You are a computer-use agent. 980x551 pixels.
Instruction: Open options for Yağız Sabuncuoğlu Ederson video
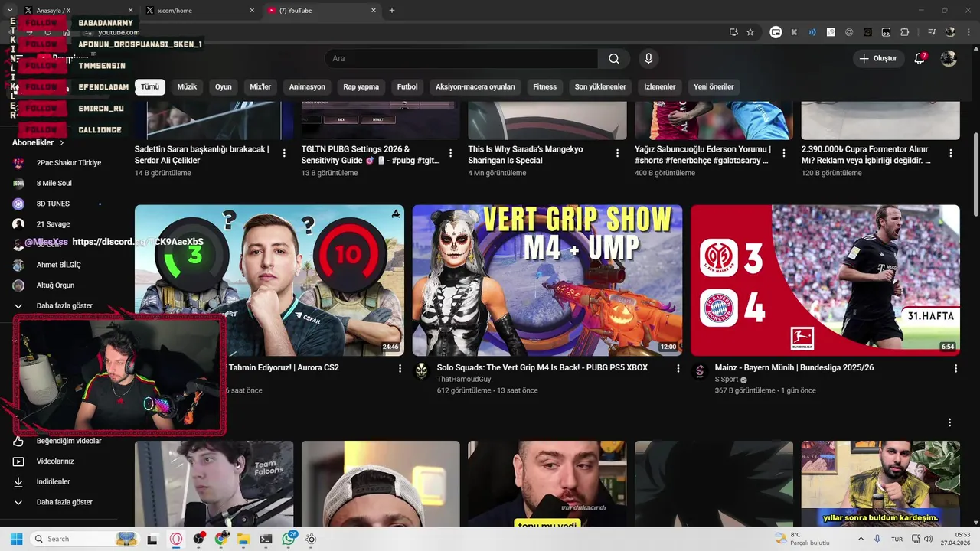click(x=784, y=154)
